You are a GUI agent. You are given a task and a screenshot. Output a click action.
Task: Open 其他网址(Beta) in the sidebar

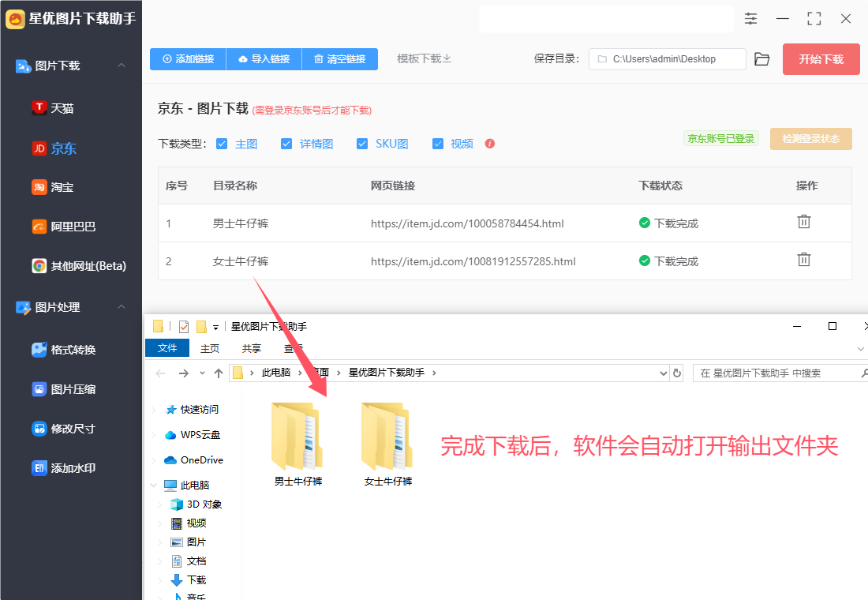point(79,266)
